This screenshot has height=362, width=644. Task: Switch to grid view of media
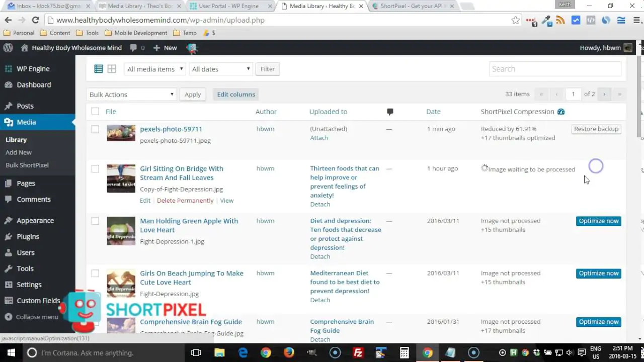pyautogui.click(x=112, y=69)
